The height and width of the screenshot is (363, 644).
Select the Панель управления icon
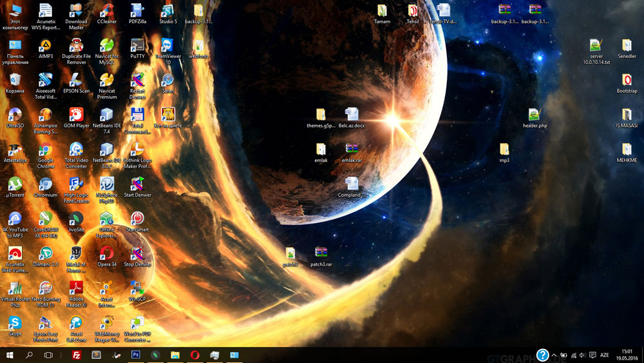tap(15, 51)
